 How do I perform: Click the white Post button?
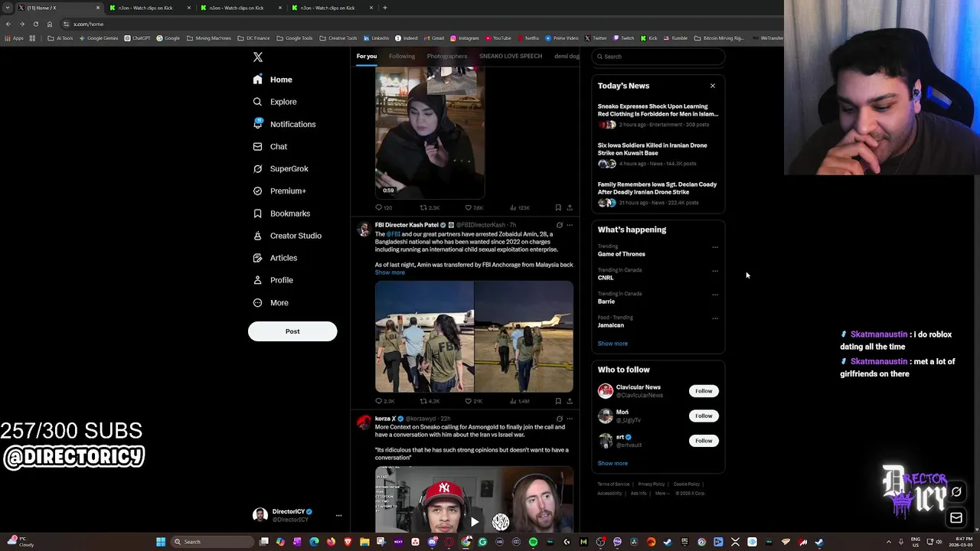292,331
